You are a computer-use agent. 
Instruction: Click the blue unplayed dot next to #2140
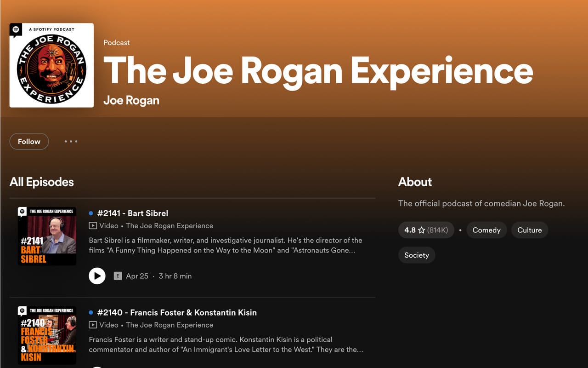click(x=90, y=312)
